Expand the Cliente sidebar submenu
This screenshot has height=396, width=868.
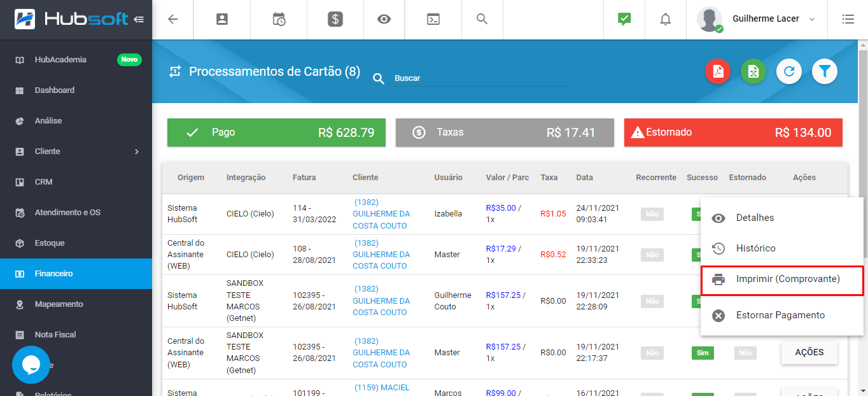coord(137,152)
